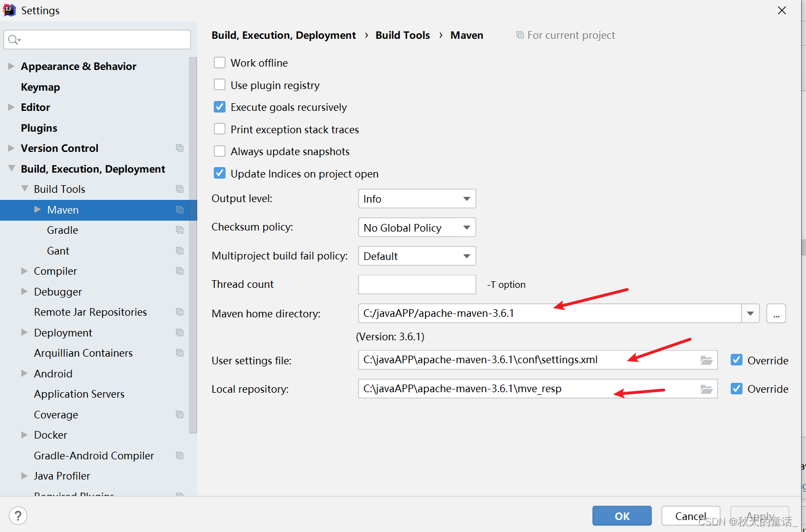
Task: Select Plugins in settings tree
Action: (x=39, y=128)
